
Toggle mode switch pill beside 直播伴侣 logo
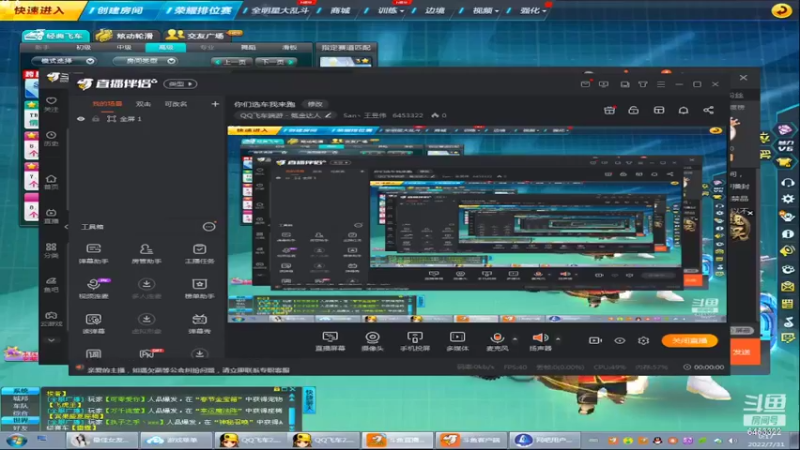click(x=181, y=84)
